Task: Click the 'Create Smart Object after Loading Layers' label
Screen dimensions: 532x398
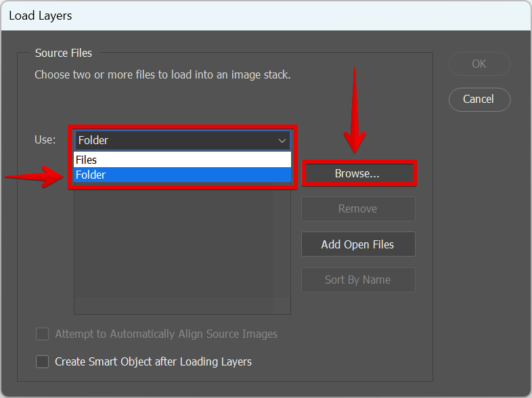Action: point(153,361)
